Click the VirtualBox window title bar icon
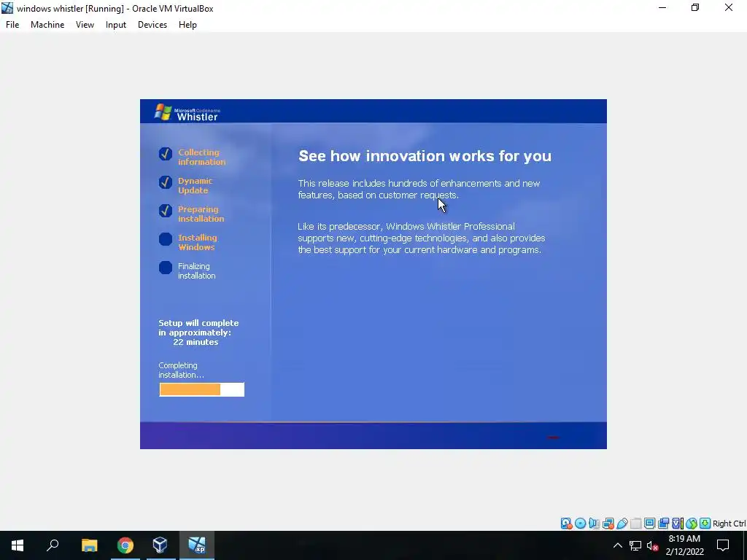 pyautogui.click(x=7, y=8)
